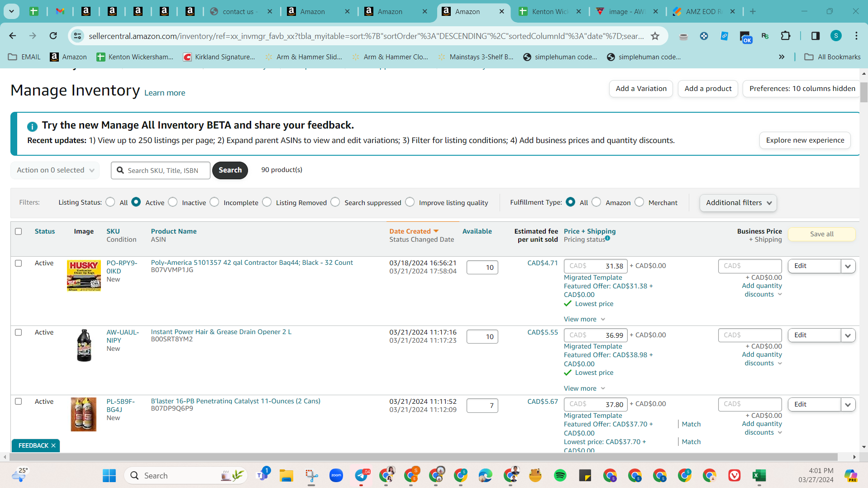View site information icon in address bar
Screen dimensions: 868x488
pyautogui.click(x=78, y=36)
